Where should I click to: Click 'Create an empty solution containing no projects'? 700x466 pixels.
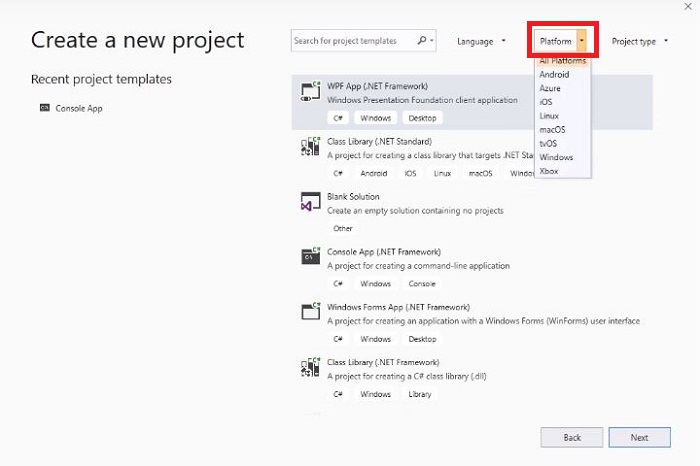coord(415,211)
